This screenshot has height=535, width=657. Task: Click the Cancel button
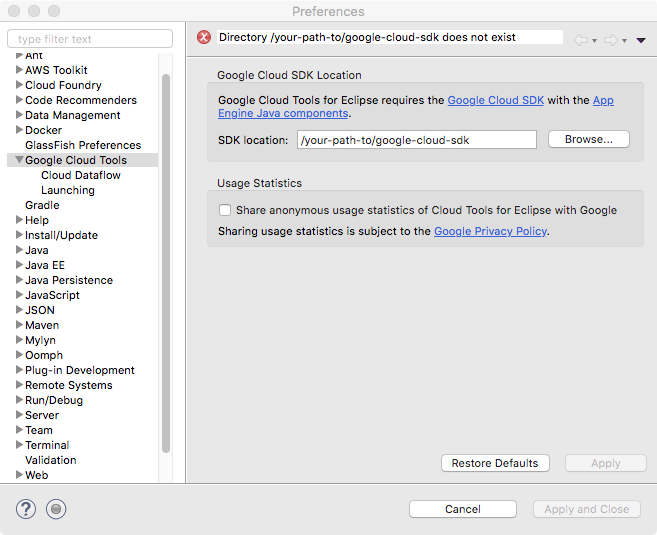click(463, 509)
